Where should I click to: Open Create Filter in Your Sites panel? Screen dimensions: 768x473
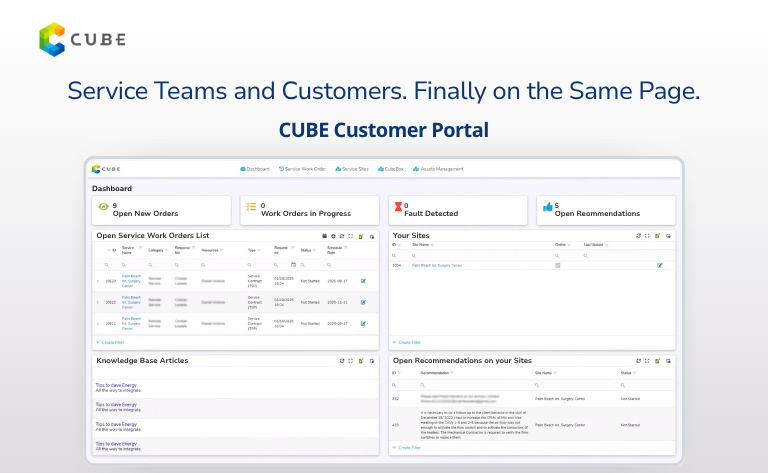click(407, 342)
